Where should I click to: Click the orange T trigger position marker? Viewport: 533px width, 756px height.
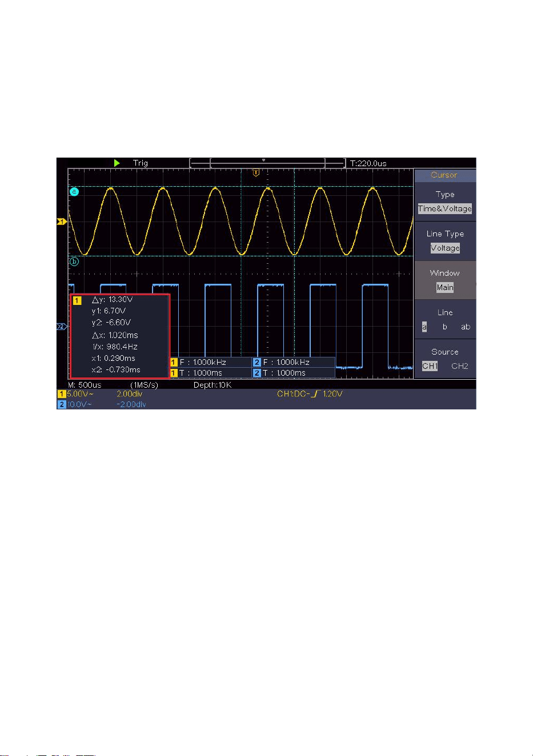point(256,172)
